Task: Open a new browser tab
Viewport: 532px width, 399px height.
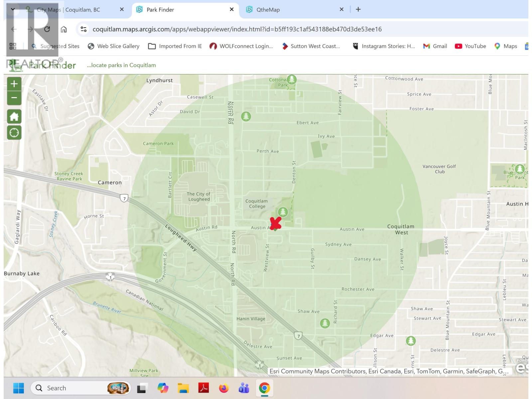Action: click(x=358, y=10)
